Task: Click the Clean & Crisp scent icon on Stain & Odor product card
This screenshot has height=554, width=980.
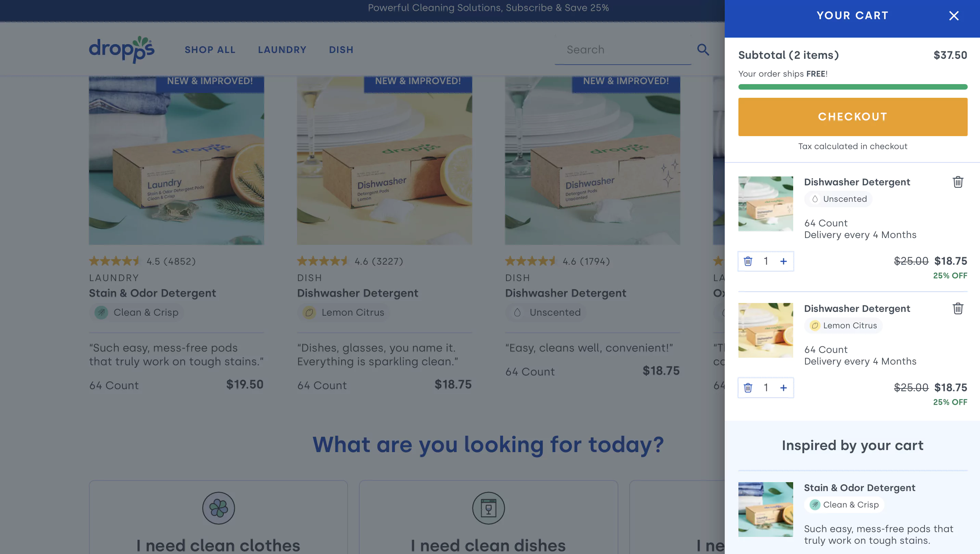Action: coord(101,312)
